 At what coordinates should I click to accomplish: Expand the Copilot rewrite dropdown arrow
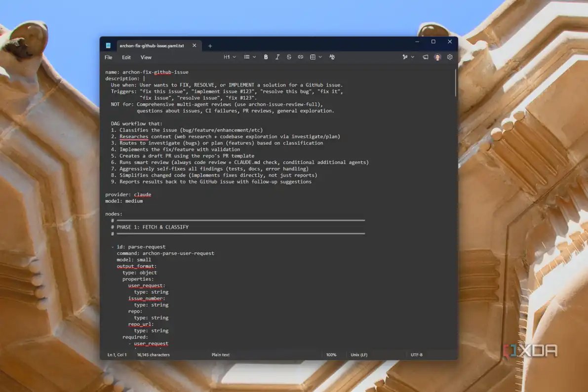coord(413,57)
